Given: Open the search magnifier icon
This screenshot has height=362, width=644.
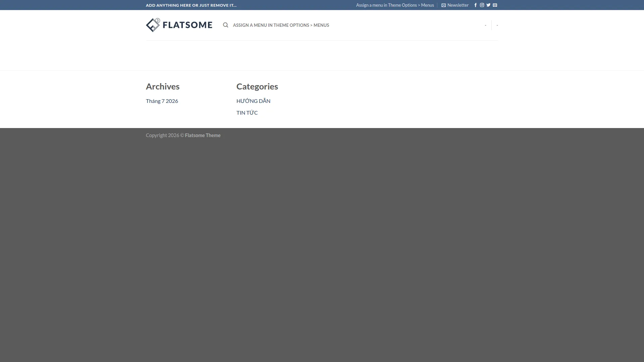Looking at the screenshot, I should coord(225,25).
